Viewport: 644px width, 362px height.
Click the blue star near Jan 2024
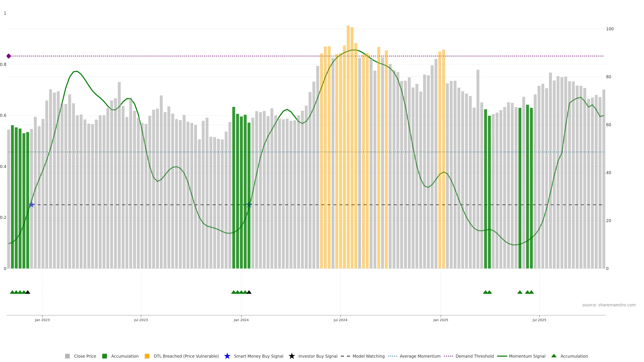point(249,205)
